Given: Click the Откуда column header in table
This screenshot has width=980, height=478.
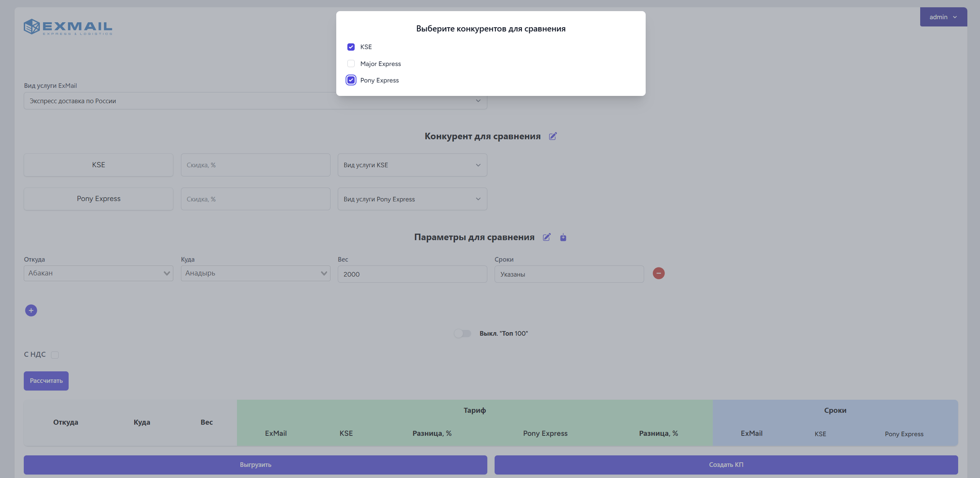Looking at the screenshot, I should (66, 422).
